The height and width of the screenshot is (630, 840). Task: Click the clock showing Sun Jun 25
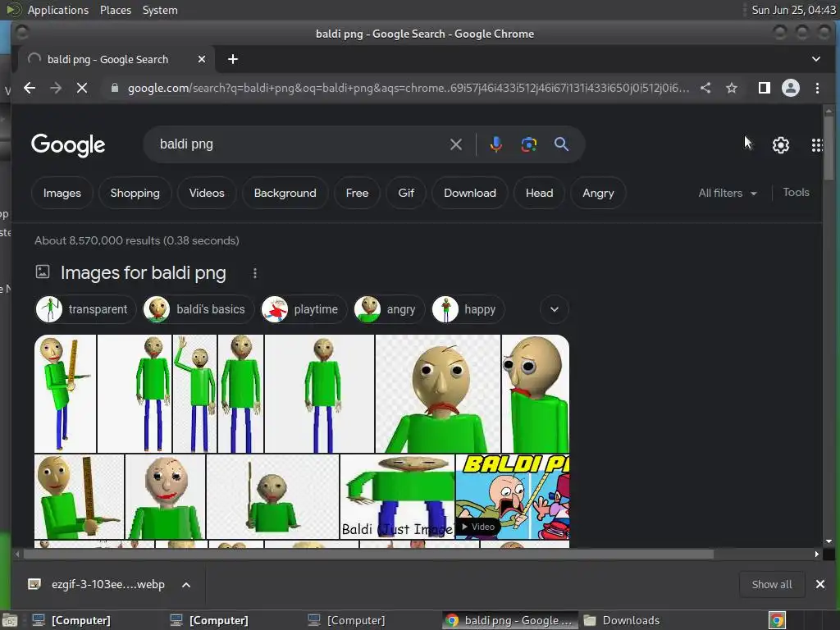coord(793,10)
